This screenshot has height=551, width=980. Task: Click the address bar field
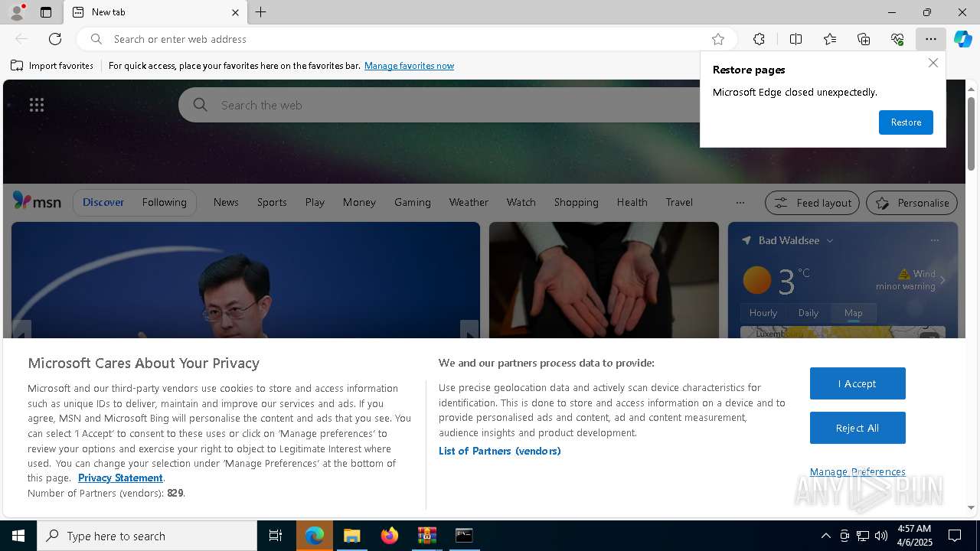point(406,39)
